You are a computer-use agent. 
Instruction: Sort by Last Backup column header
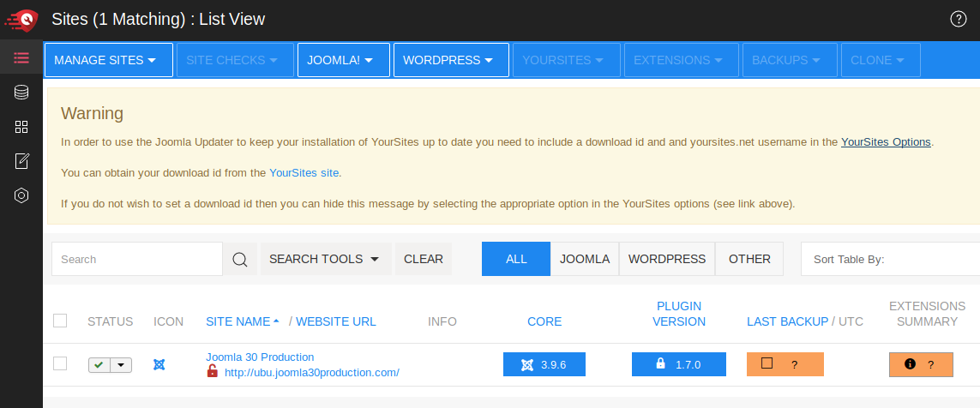(x=787, y=321)
